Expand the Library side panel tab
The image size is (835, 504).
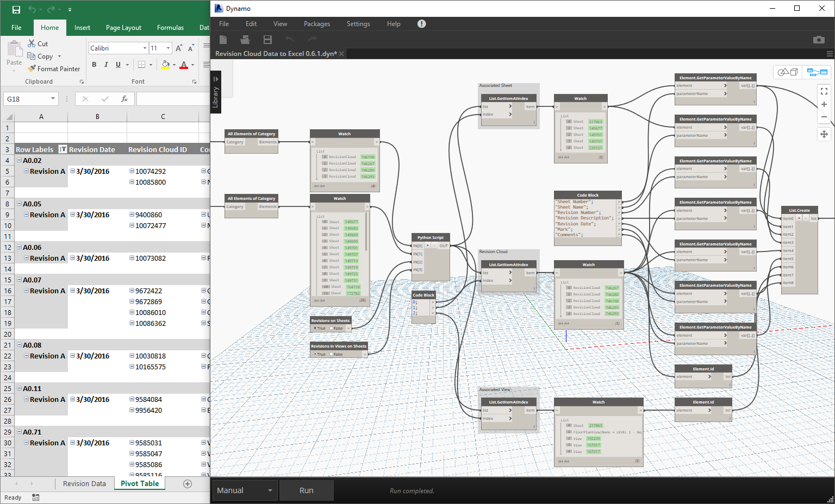tap(215, 92)
